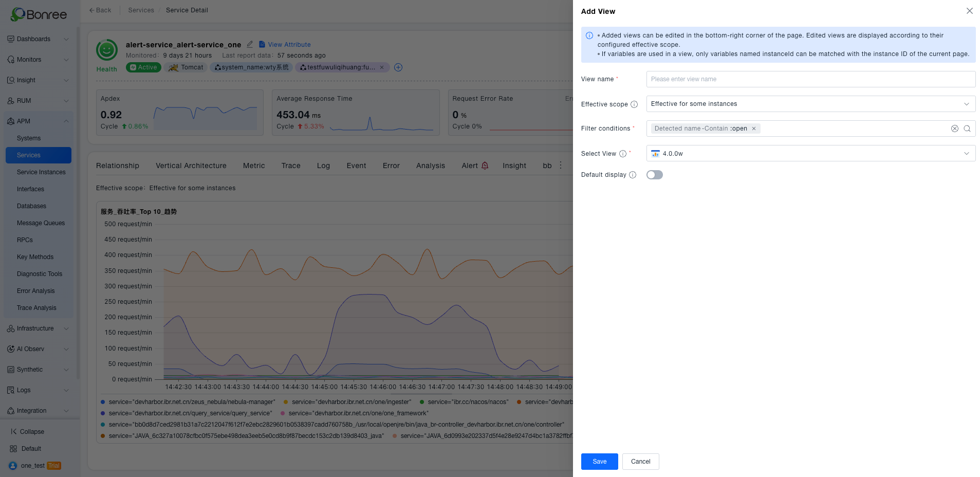Click the Select View info icon
Viewport: 980px width, 477px height.
[x=623, y=154]
